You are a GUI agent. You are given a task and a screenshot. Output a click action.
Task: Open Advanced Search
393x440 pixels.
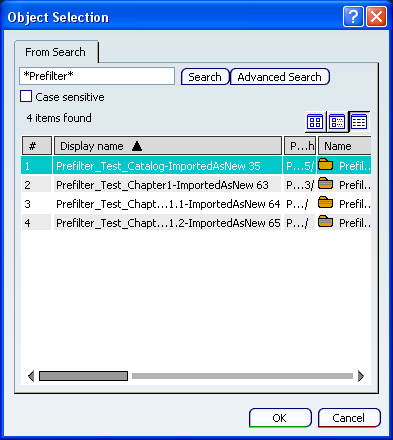tap(280, 77)
